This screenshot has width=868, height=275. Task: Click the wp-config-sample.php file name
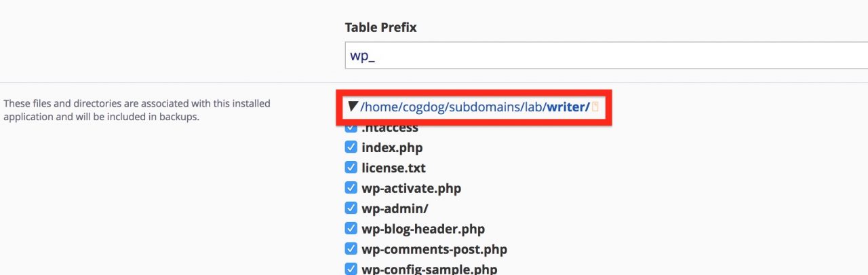pos(429,270)
